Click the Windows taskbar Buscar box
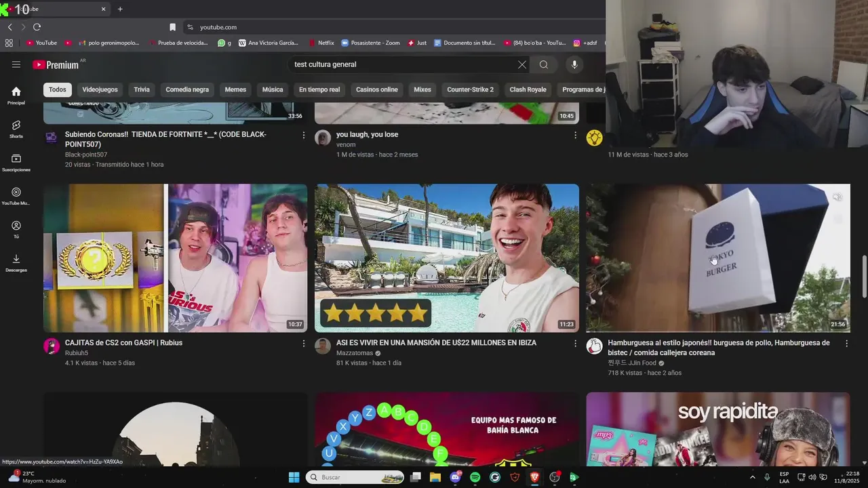The image size is (868, 488). click(x=355, y=477)
